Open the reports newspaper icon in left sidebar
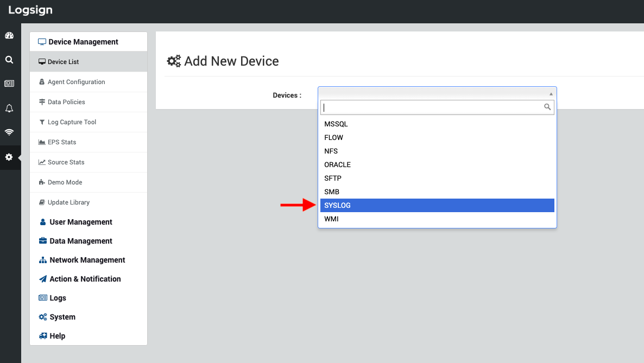The image size is (644, 363). click(x=9, y=84)
